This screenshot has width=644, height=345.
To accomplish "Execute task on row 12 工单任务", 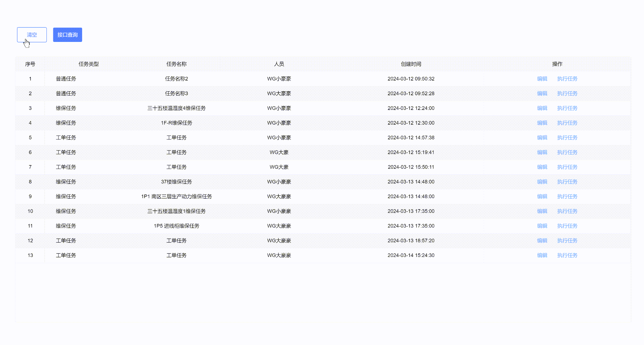I will pyautogui.click(x=567, y=241).
